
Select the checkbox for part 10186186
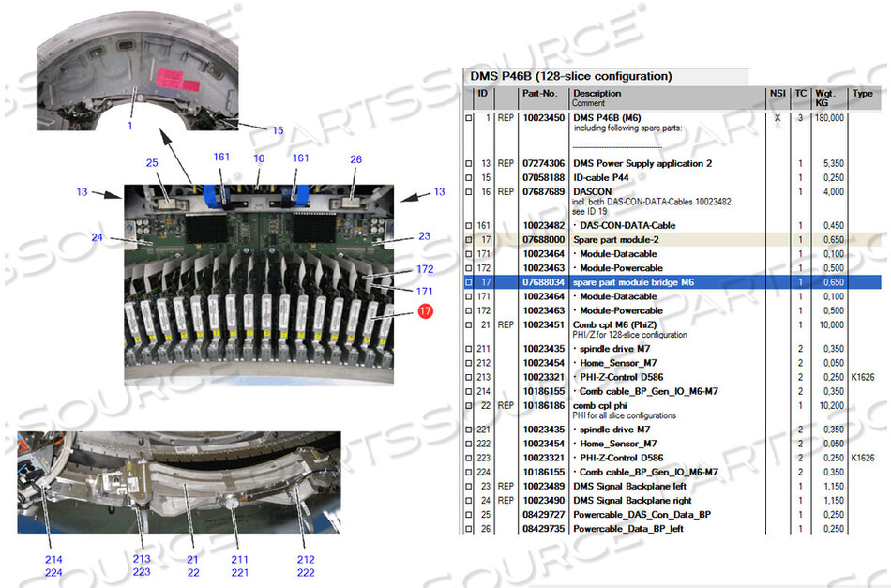469,406
